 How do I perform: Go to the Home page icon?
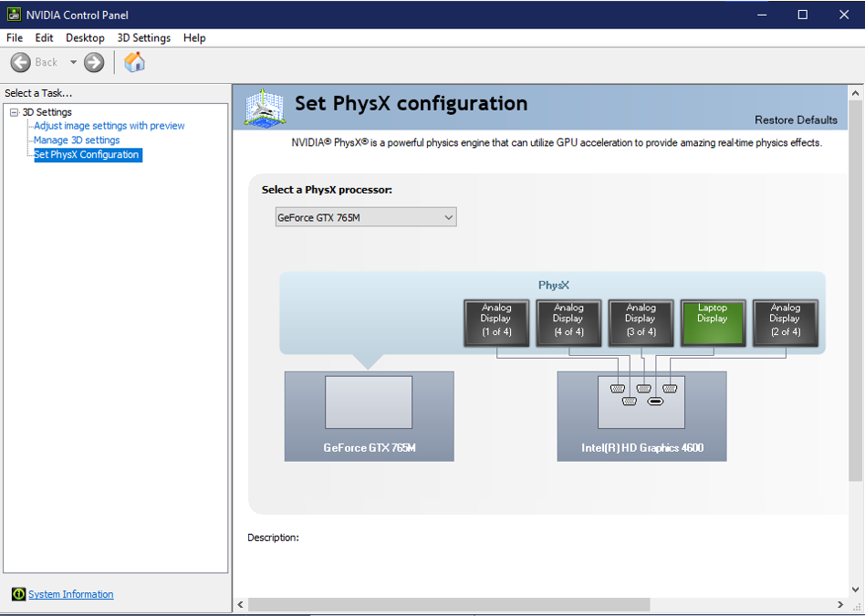134,62
